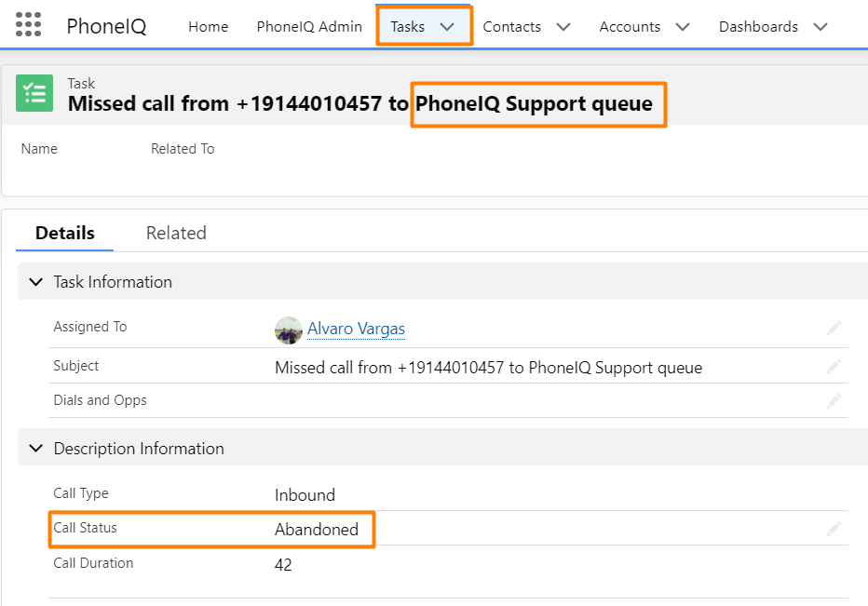
Task: Open Alvaro Vargas user link
Action: point(357,329)
